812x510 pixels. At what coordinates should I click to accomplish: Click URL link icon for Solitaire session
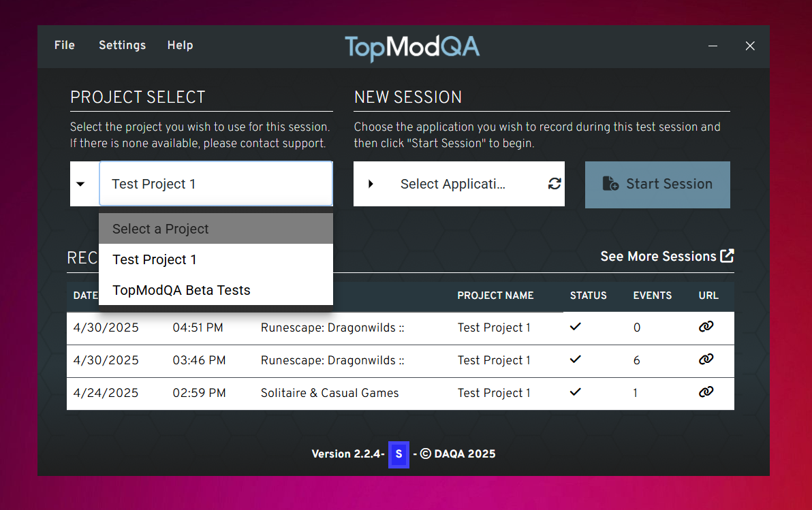[706, 392]
